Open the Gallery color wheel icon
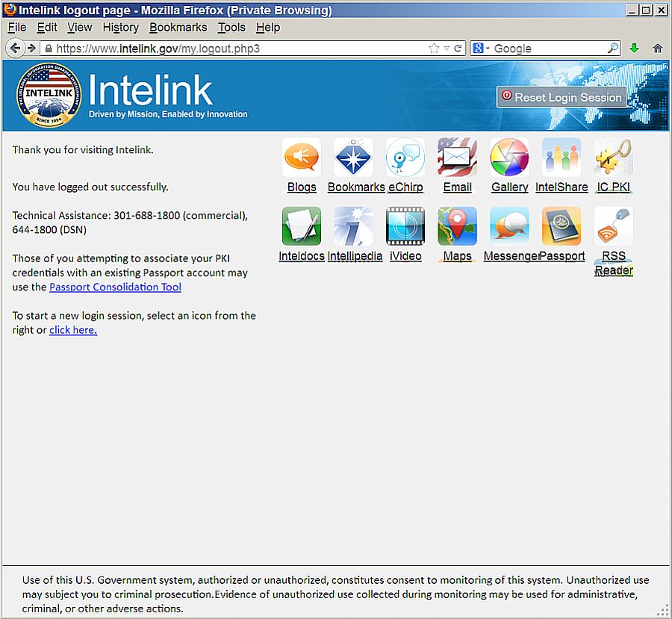This screenshot has height=619, width=672. point(509,158)
